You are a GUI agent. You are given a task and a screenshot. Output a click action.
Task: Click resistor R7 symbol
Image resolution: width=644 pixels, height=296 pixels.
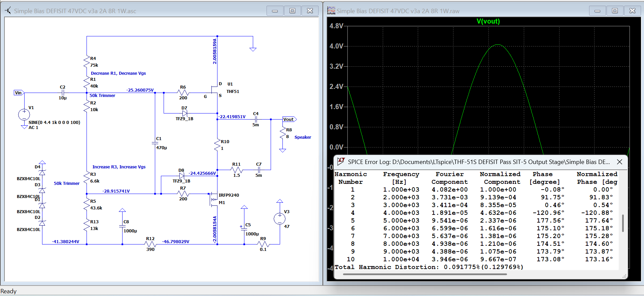click(x=183, y=194)
